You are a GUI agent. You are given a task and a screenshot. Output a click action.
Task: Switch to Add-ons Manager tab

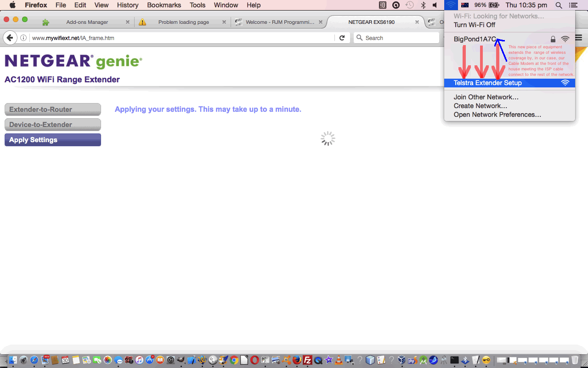(x=87, y=22)
